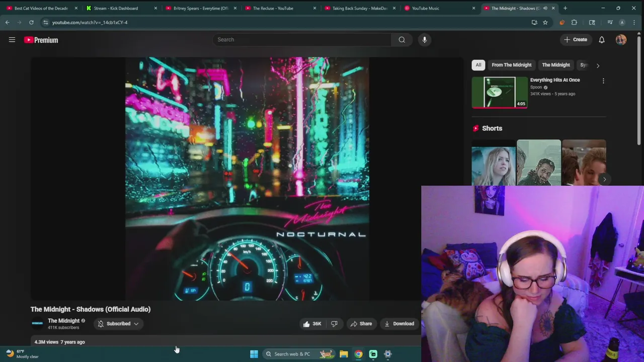Click the 411K subscribers text
644x362 pixels.
coord(63,328)
